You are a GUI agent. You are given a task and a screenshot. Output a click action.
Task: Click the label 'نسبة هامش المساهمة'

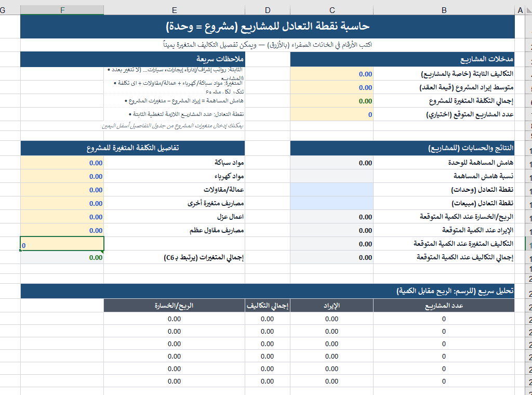484,176
